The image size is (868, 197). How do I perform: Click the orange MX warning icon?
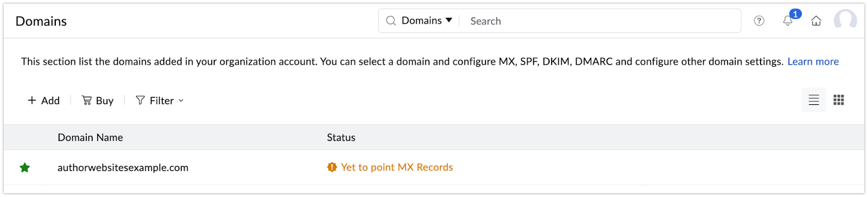[332, 167]
